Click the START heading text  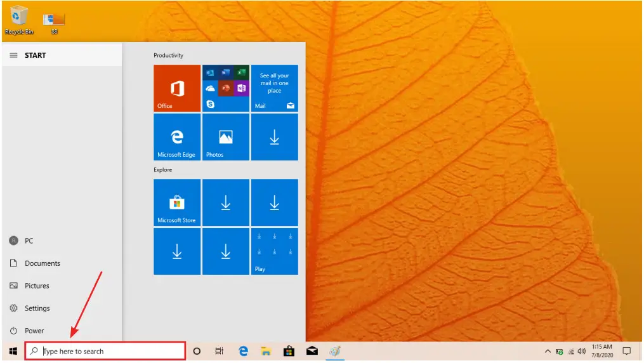[x=36, y=55]
